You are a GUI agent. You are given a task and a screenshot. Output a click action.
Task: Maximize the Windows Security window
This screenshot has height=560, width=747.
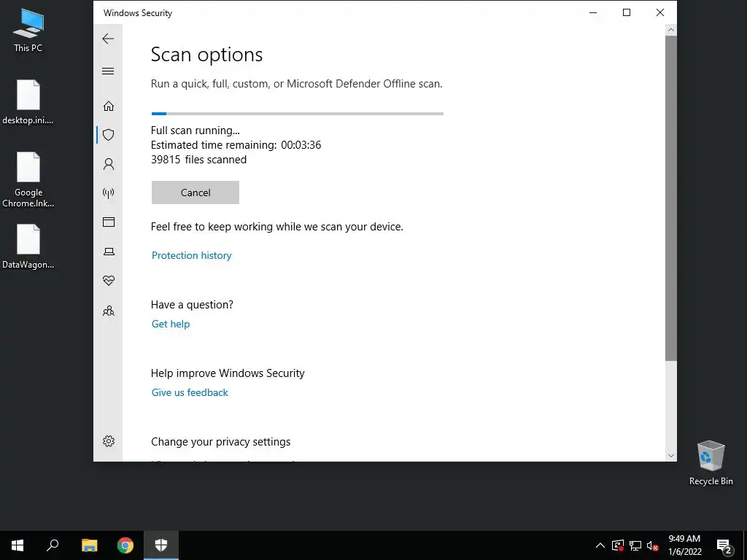point(627,12)
